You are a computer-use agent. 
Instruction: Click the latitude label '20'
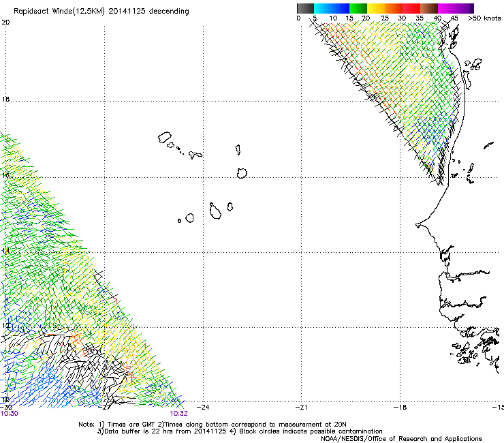pyautogui.click(x=5, y=22)
